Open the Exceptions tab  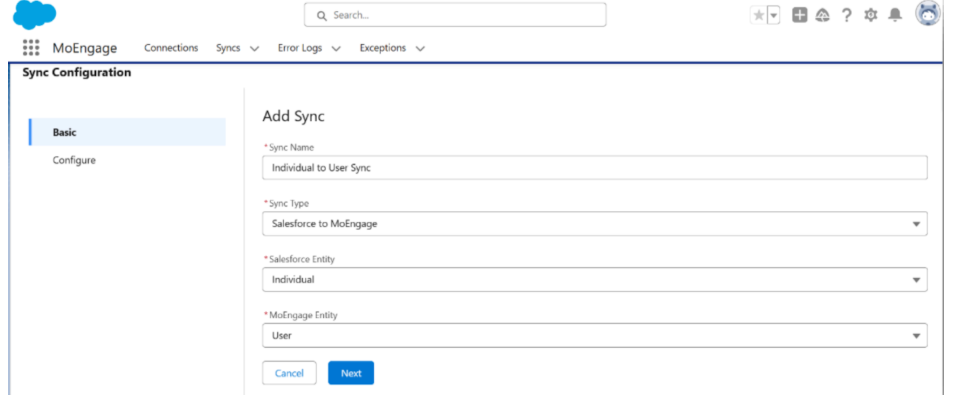click(382, 48)
